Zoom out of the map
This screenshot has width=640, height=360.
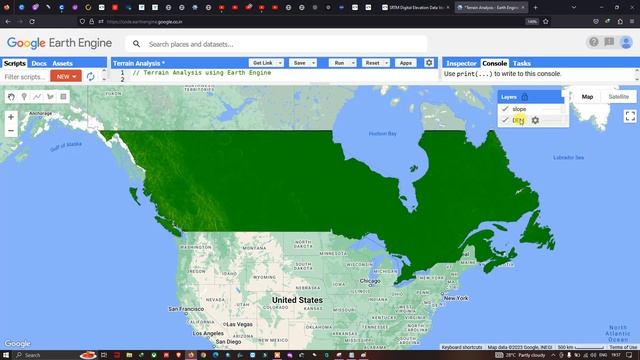(x=11, y=131)
